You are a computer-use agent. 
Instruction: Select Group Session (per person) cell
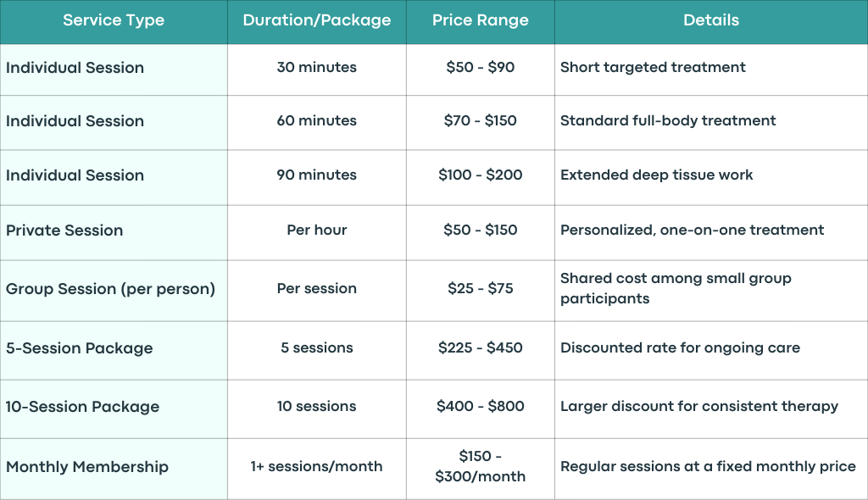(114, 289)
